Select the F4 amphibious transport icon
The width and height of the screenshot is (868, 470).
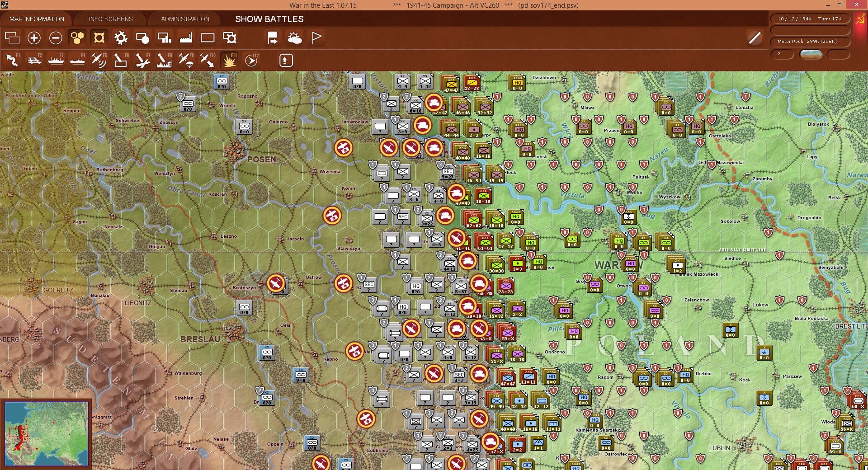[78, 60]
